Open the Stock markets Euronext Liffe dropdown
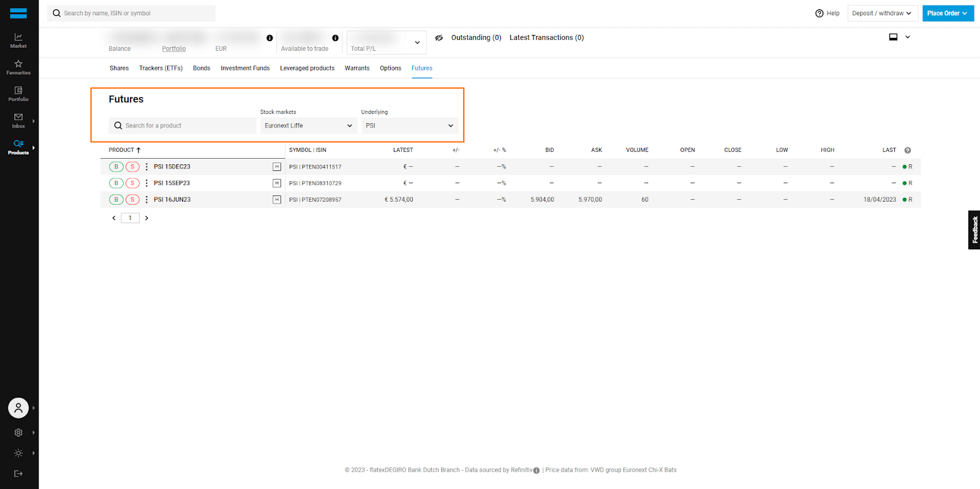Image resolution: width=980 pixels, height=489 pixels. pyautogui.click(x=309, y=126)
